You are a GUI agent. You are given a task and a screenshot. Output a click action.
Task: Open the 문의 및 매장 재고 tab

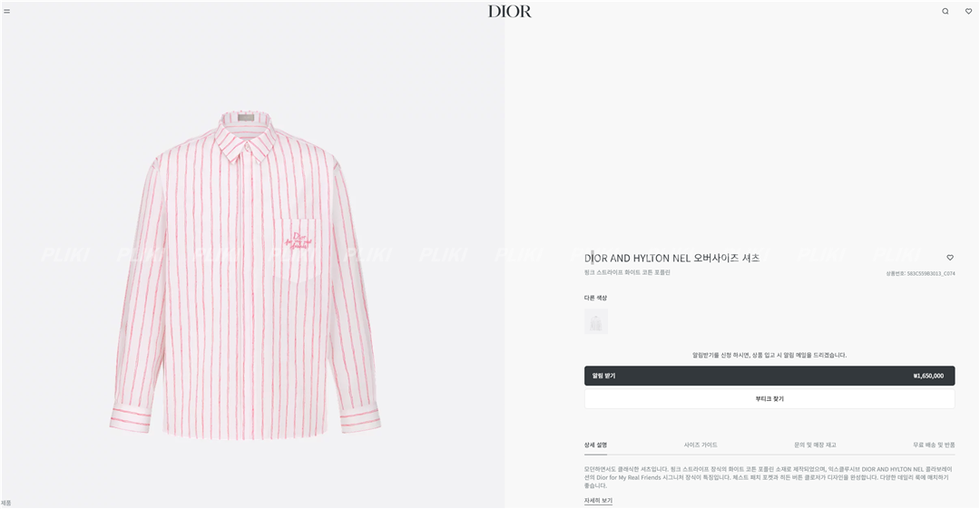815,445
